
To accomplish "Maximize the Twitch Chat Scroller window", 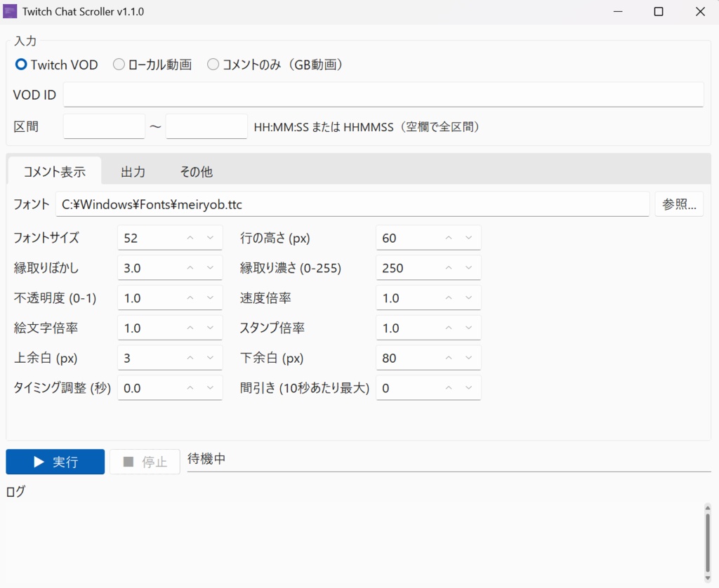I will [659, 11].
